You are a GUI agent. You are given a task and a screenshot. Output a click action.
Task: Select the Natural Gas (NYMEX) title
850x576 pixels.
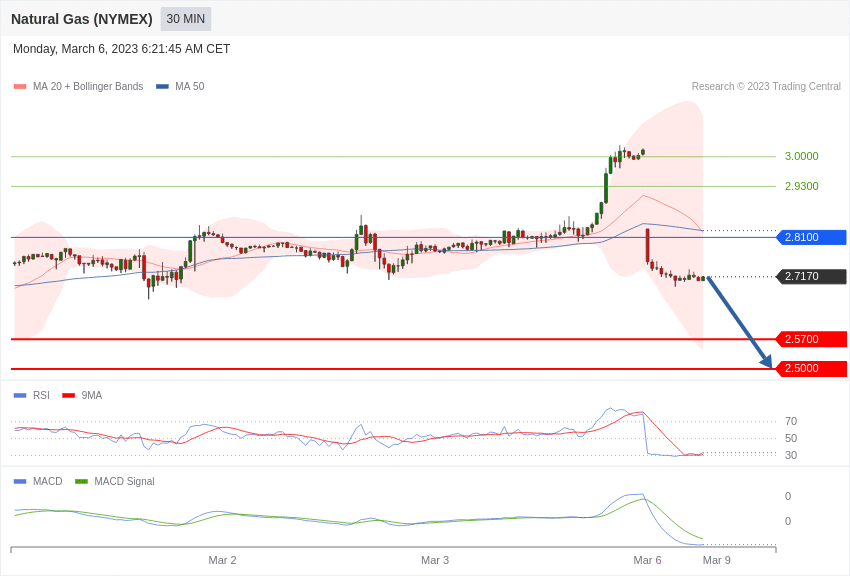[x=82, y=19]
